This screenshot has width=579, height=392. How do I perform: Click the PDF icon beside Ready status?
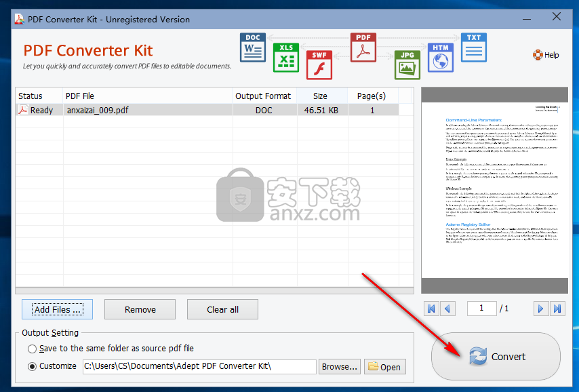click(x=23, y=110)
